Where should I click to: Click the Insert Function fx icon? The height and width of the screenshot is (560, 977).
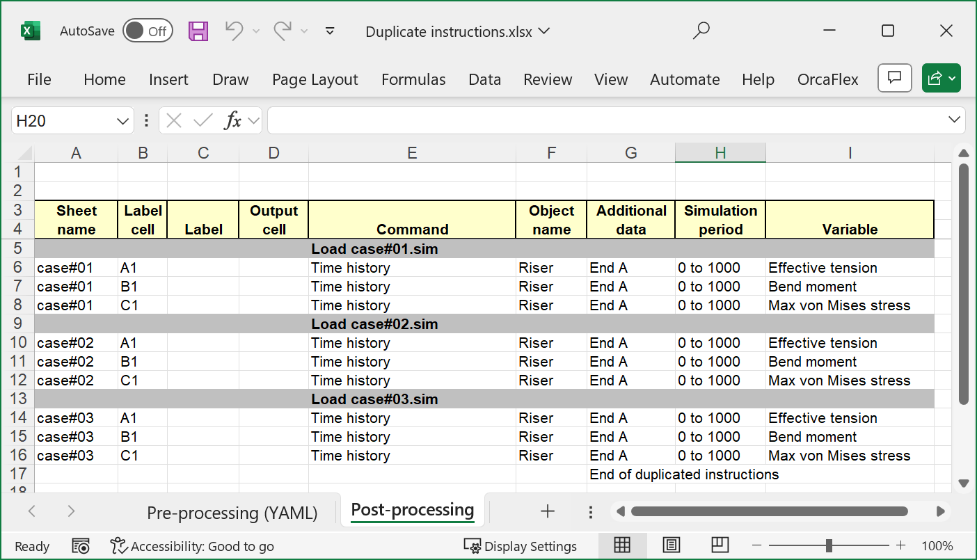click(232, 121)
